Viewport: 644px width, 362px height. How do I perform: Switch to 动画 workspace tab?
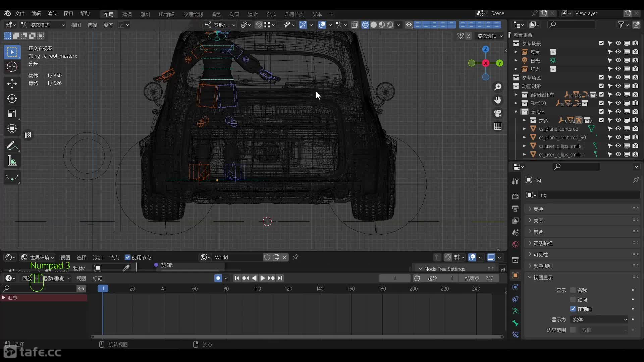pos(234,14)
